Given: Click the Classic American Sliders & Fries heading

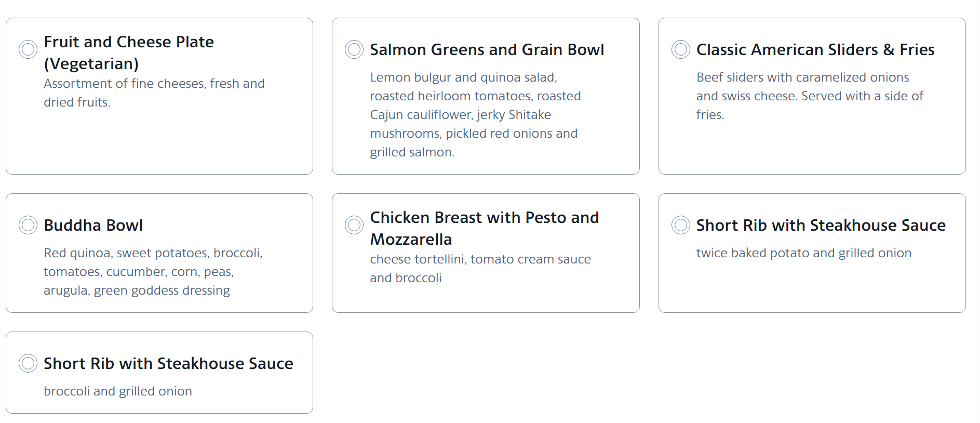Looking at the screenshot, I should (x=815, y=49).
